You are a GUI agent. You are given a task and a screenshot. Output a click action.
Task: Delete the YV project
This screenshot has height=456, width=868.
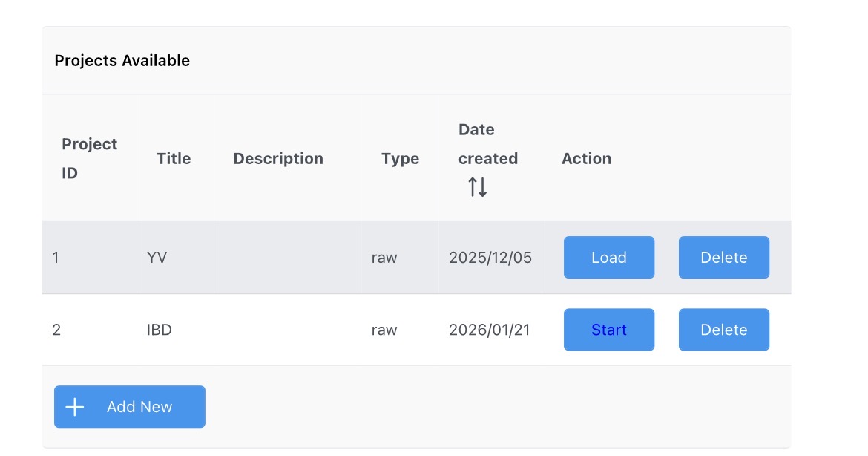tap(723, 258)
